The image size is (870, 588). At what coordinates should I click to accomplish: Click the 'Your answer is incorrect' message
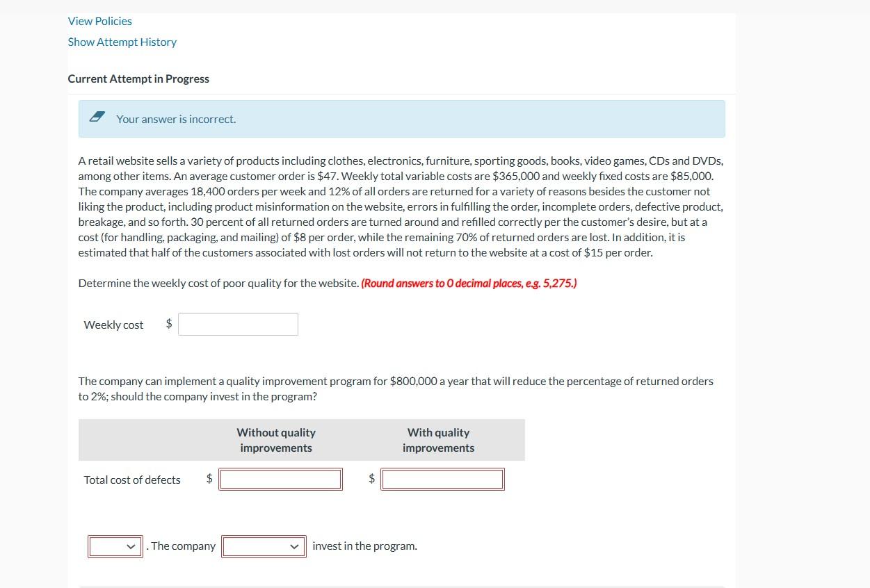[175, 119]
